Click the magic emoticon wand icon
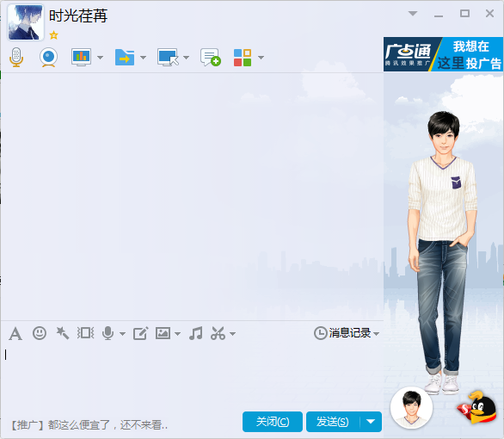The image size is (504, 439). tap(63, 333)
